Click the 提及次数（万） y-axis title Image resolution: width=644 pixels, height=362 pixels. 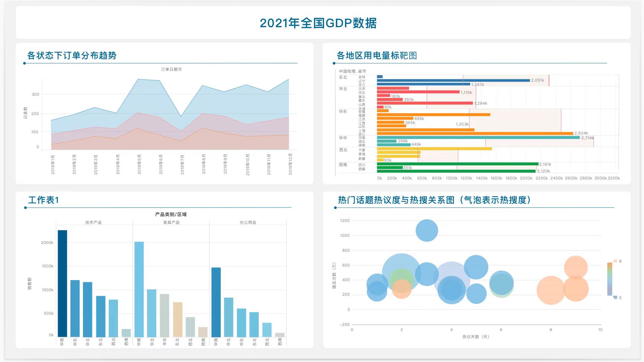click(x=334, y=275)
